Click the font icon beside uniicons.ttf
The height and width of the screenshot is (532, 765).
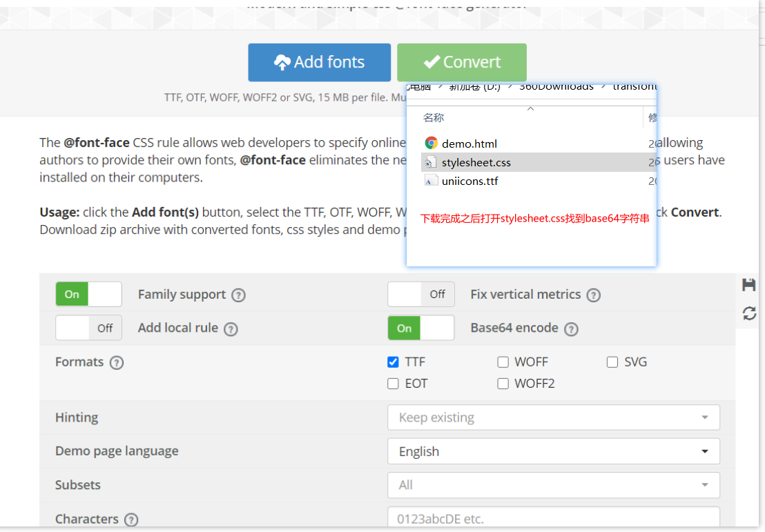(430, 181)
